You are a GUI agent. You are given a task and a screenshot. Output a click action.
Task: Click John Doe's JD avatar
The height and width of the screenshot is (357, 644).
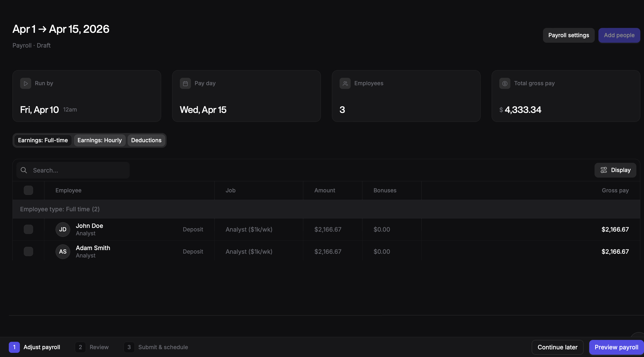(63, 229)
